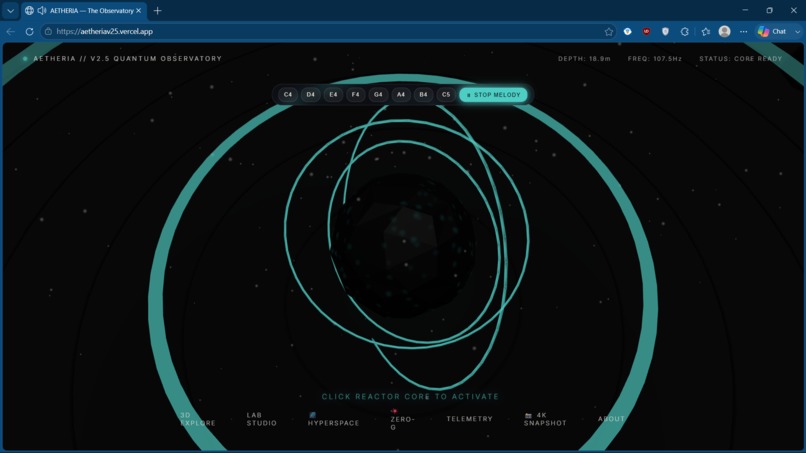Viewport: 806px width, 453px height.
Task: Open Settings and more menu
Action: [x=744, y=31]
